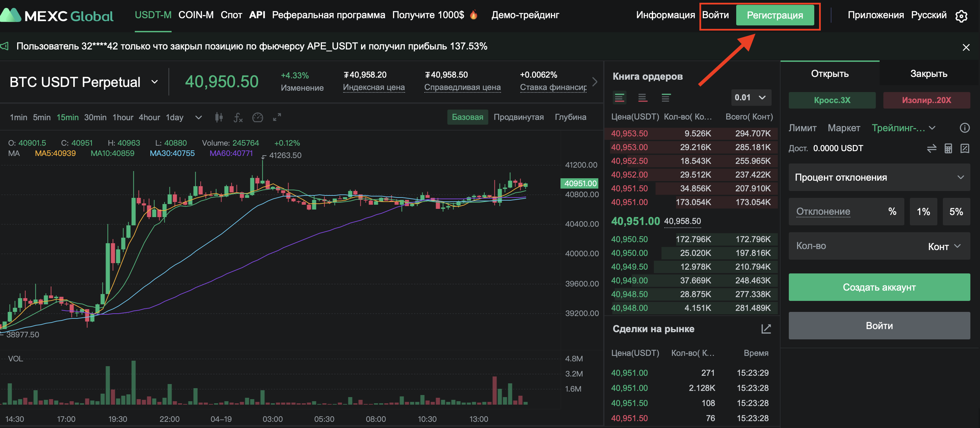The height and width of the screenshot is (428, 980).
Task: Click the transfer arrows icon
Action: coord(931,148)
